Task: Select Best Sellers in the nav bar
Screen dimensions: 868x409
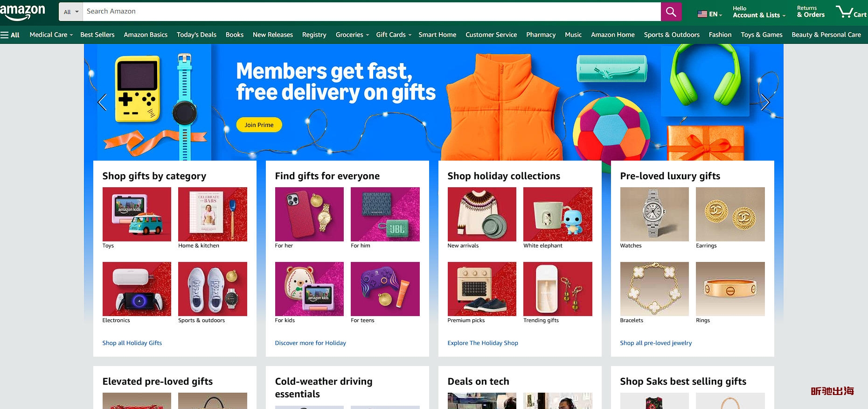Action: (x=97, y=35)
